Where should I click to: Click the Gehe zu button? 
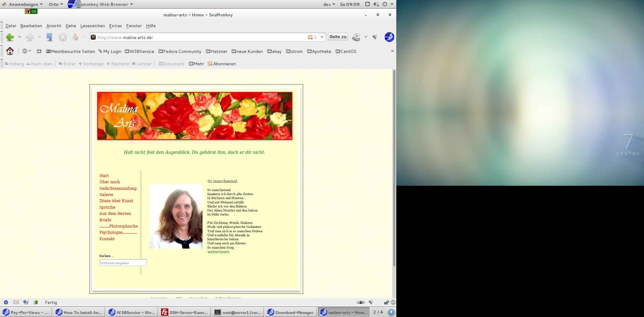pos(338,37)
